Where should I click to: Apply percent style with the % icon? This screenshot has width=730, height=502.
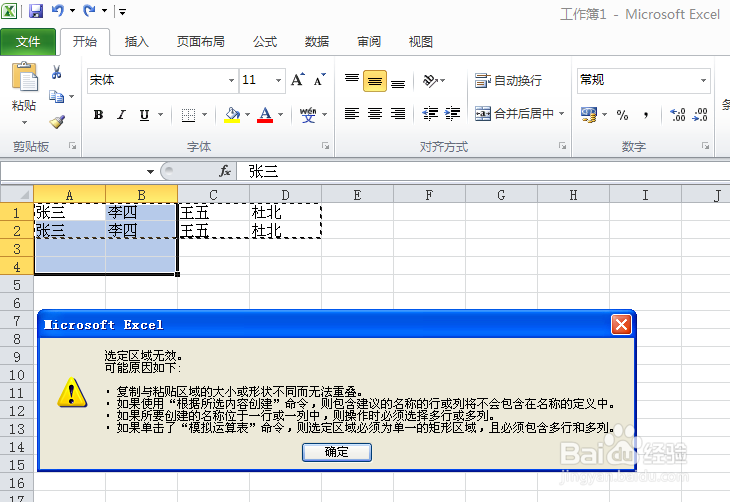pos(622,115)
